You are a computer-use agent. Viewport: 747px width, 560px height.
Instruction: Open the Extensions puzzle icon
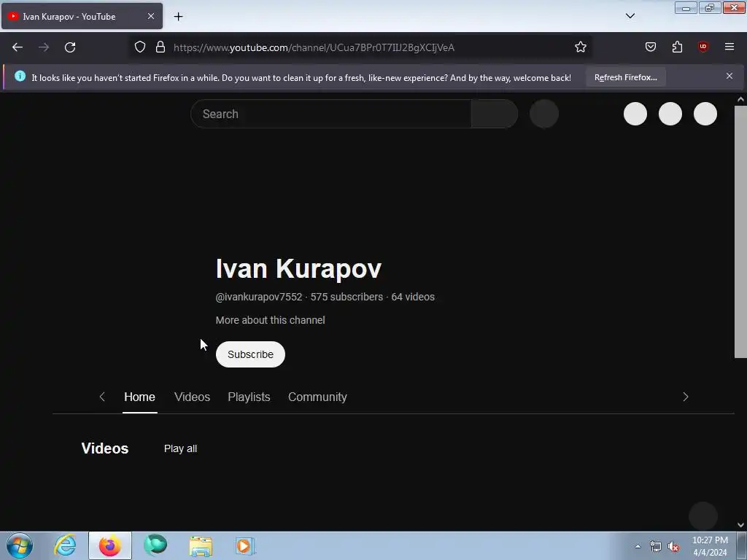pos(677,47)
